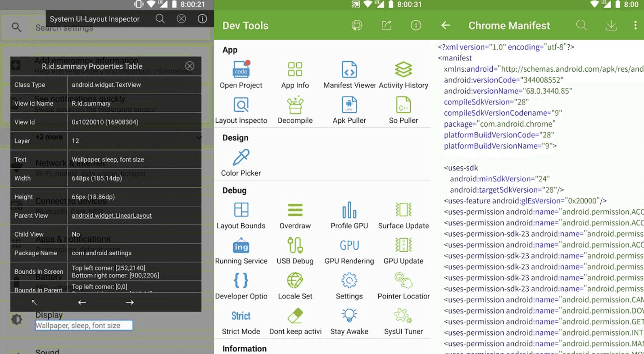Click the Search settings input field

(x=113, y=27)
